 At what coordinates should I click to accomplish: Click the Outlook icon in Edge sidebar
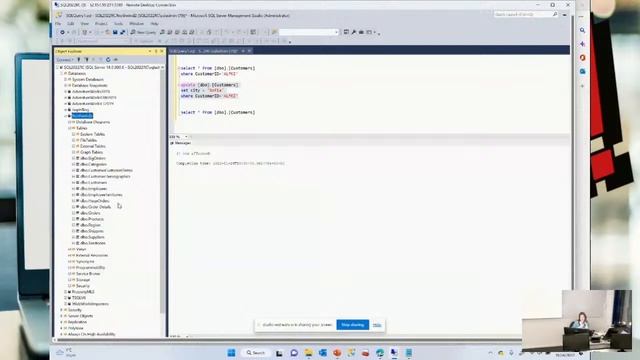(582, 71)
